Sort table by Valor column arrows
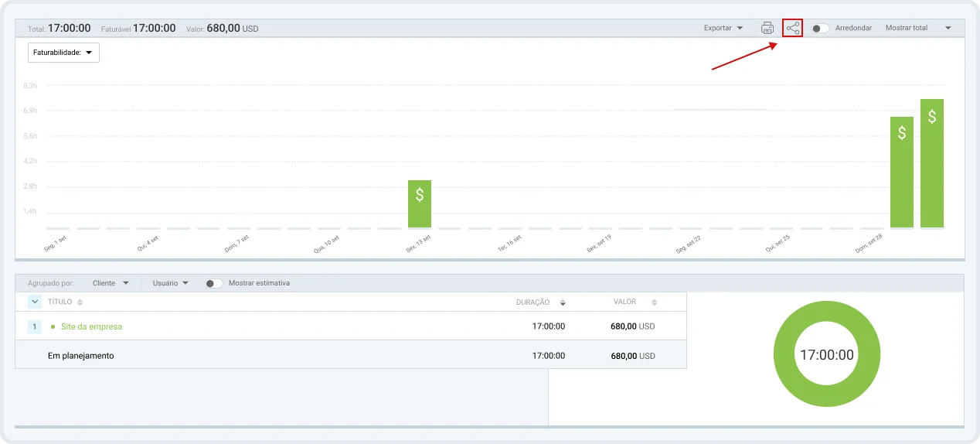The height and width of the screenshot is (444, 980). tap(654, 302)
